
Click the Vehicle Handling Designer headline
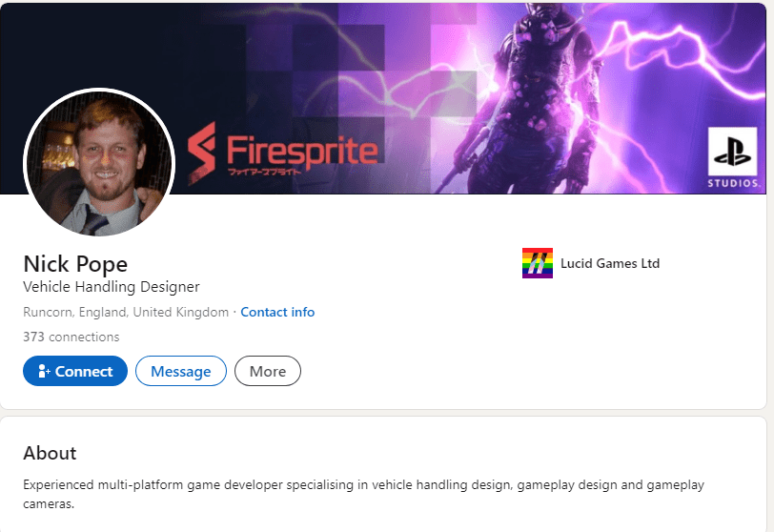pyautogui.click(x=112, y=287)
